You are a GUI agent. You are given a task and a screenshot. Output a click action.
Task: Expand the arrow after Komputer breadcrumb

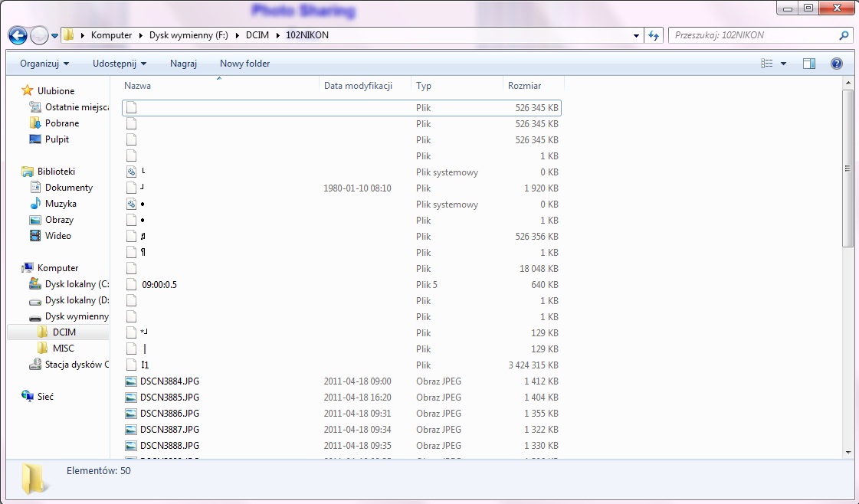pos(141,35)
